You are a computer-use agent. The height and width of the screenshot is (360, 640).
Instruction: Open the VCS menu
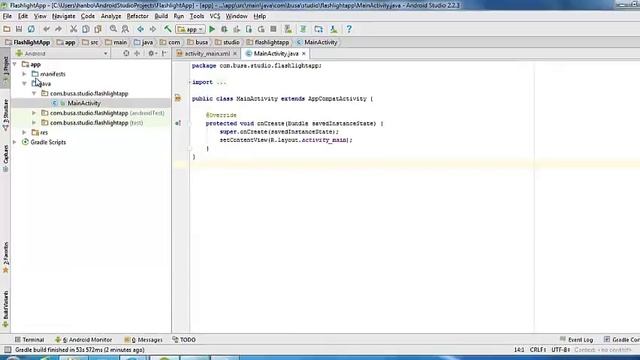tap(215, 16)
